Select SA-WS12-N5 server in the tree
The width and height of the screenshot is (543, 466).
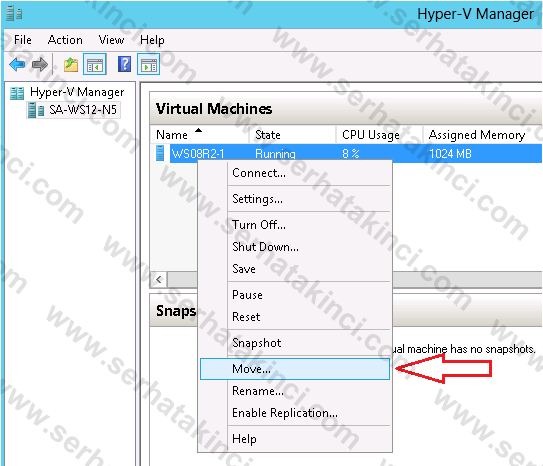pyautogui.click(x=83, y=110)
